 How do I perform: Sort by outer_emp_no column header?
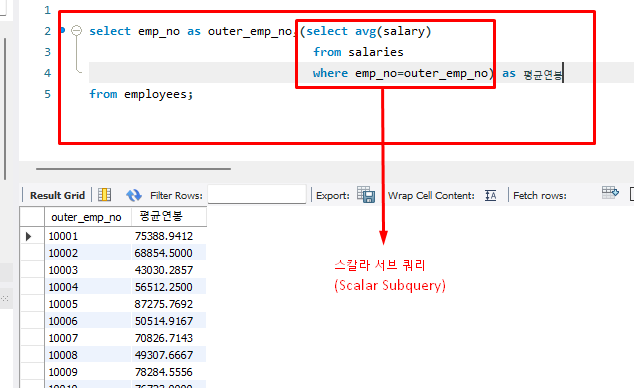tap(88, 217)
